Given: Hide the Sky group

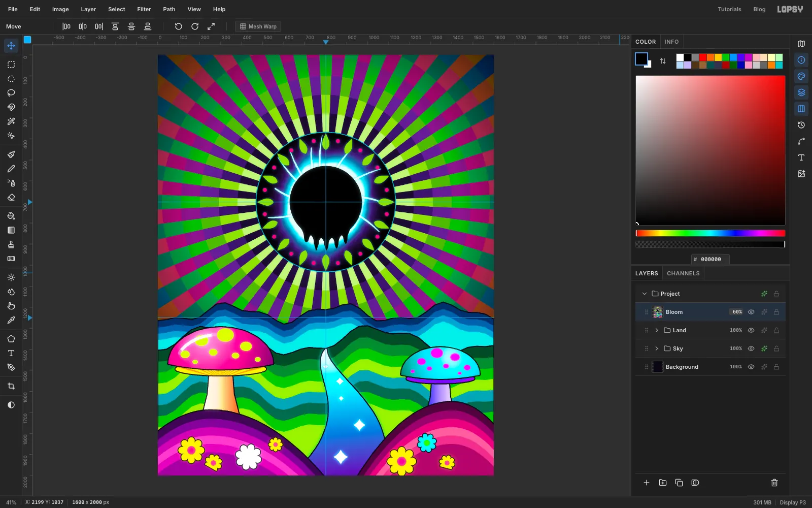Looking at the screenshot, I should pos(751,348).
